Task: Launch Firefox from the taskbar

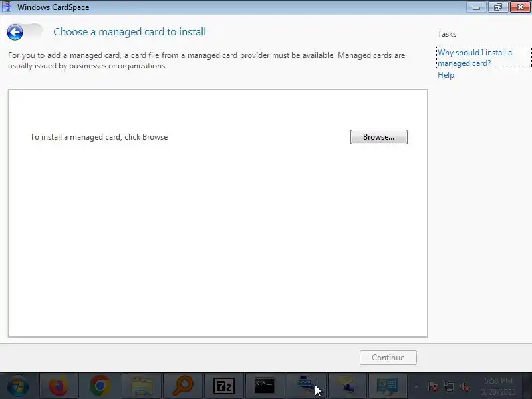Action: click(x=59, y=386)
